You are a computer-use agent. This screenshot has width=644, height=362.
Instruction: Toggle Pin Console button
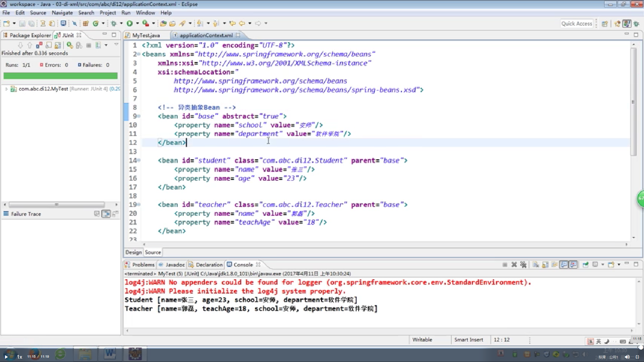[586, 265]
